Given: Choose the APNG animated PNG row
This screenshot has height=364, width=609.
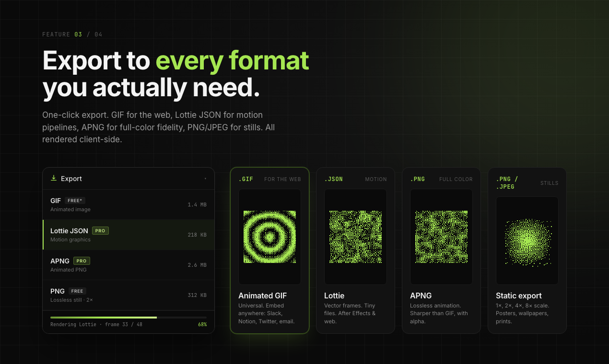Looking at the screenshot, I should pyautogui.click(x=129, y=265).
